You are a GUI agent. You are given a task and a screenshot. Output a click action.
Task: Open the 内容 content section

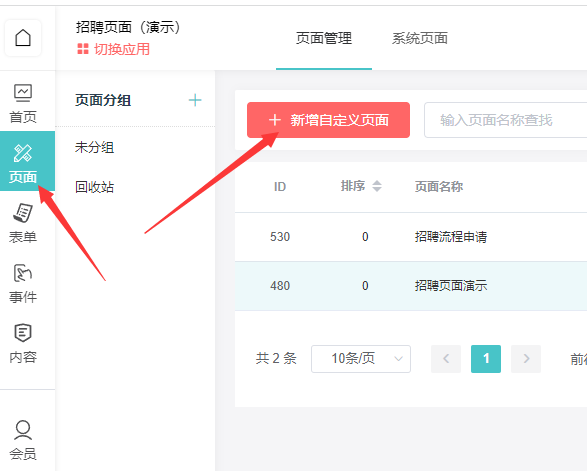pos(23,343)
